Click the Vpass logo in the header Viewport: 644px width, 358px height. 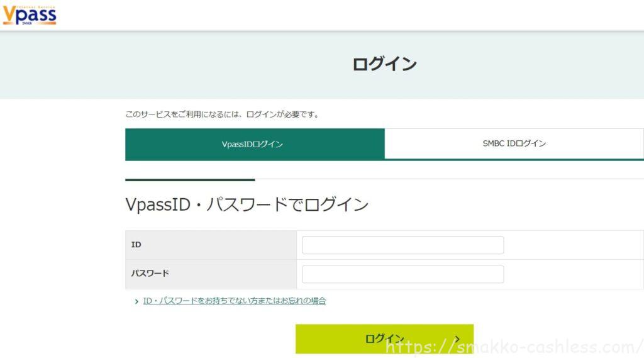(x=29, y=14)
